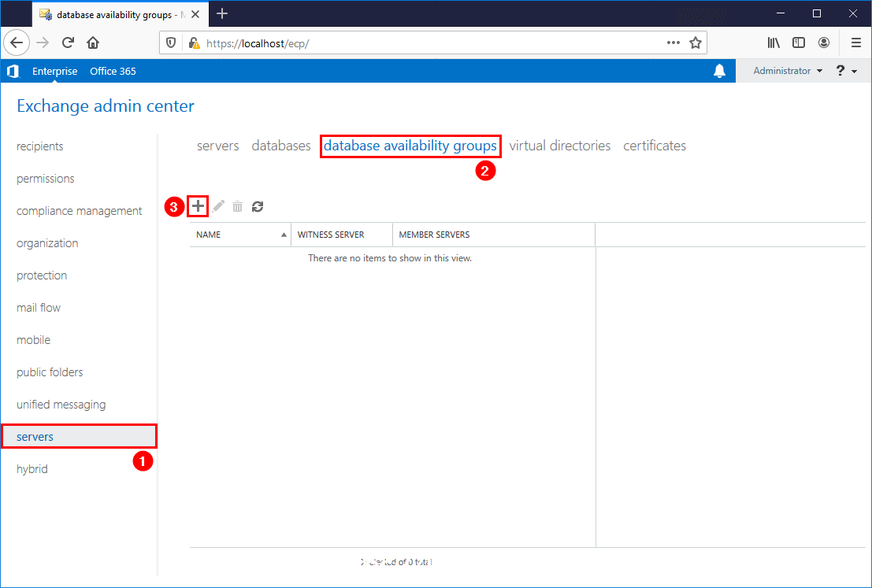Reload the page with browser refresh button
The image size is (872, 588).
(x=68, y=43)
